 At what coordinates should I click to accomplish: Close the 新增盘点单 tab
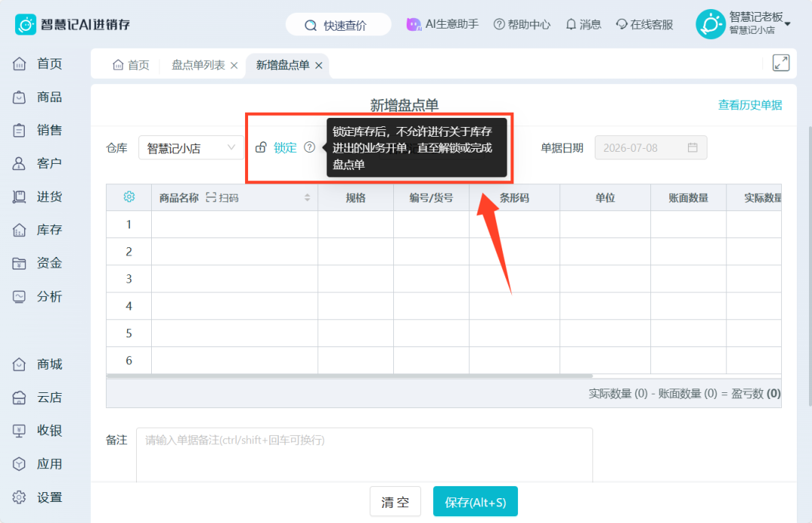click(x=319, y=65)
